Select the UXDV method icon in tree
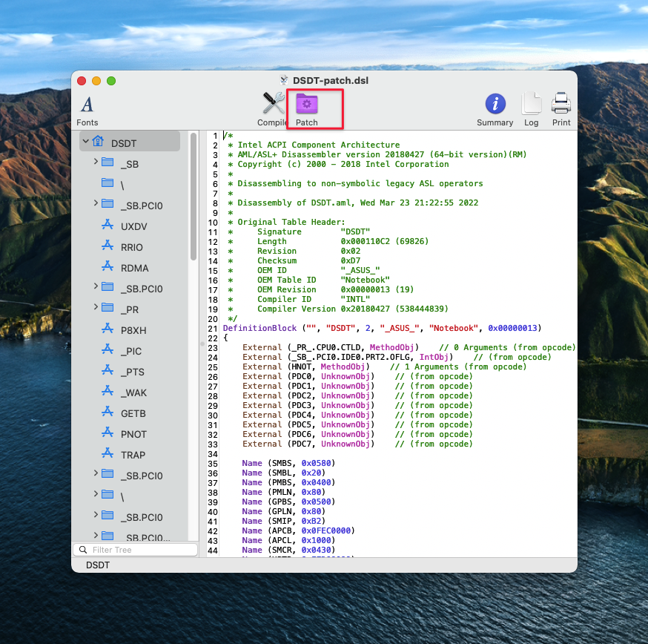648x644 pixels. pyautogui.click(x=108, y=226)
